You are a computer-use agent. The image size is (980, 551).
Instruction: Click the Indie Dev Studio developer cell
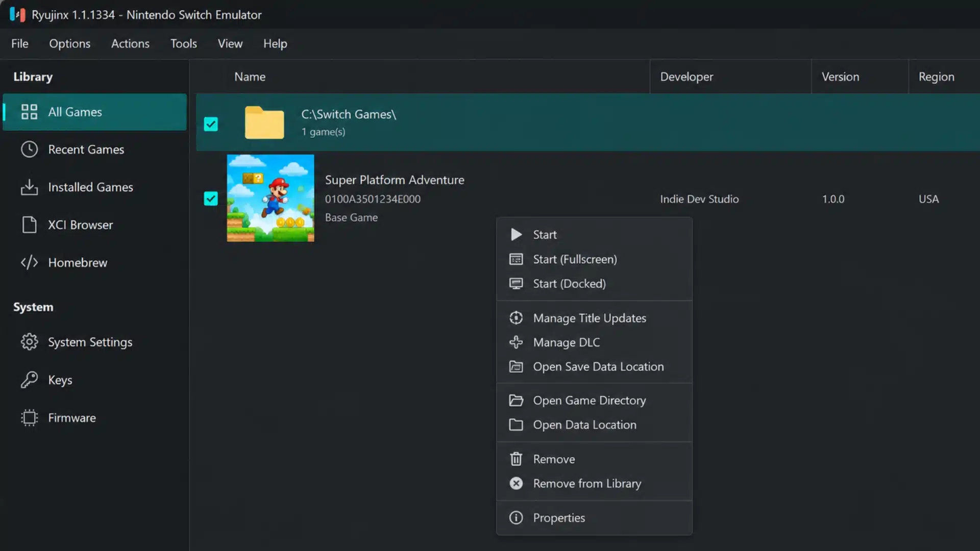(699, 199)
